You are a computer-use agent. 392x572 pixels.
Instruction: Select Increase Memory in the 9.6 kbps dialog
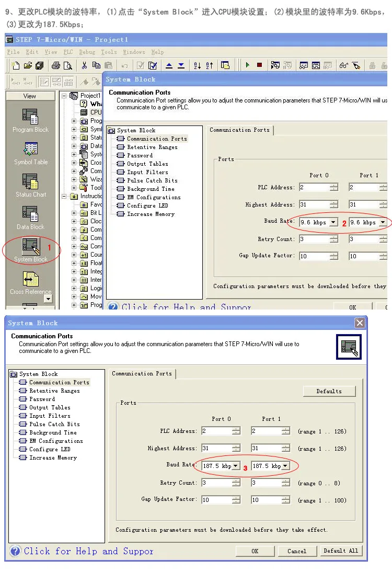[151, 214]
